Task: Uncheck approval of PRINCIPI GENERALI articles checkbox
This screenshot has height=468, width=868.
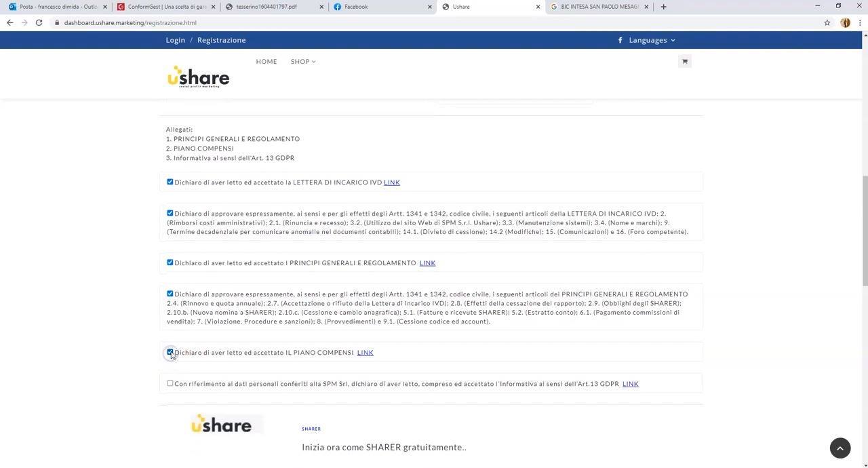Action: pyautogui.click(x=170, y=294)
